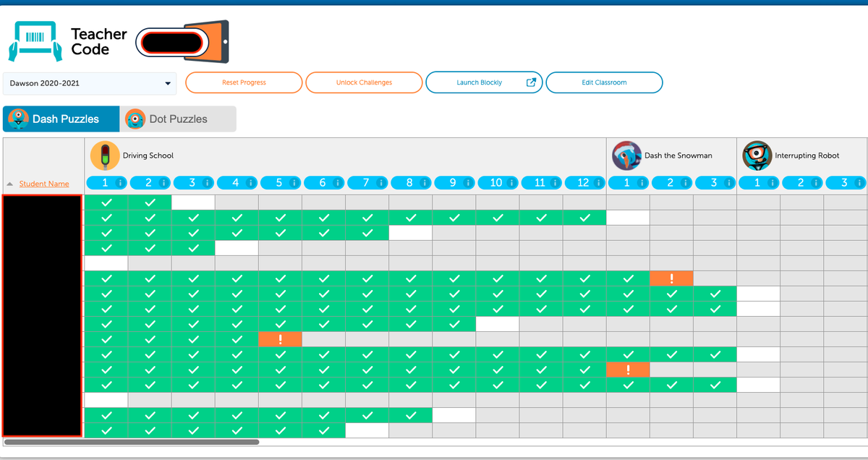Open info for Driving School puzzle 12
Screen dimensions: 868x460
(x=597, y=183)
